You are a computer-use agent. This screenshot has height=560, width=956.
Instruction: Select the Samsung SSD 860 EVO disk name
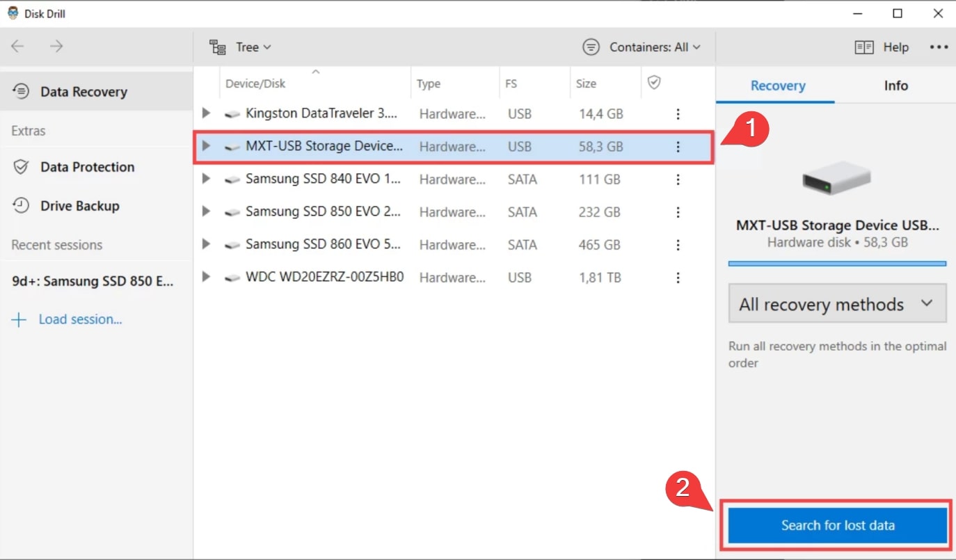coord(324,244)
